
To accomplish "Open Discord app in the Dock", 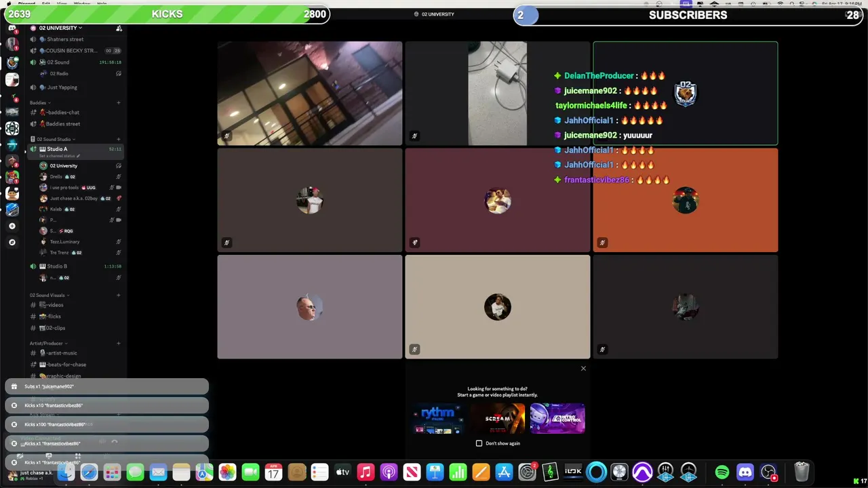I will tap(745, 472).
